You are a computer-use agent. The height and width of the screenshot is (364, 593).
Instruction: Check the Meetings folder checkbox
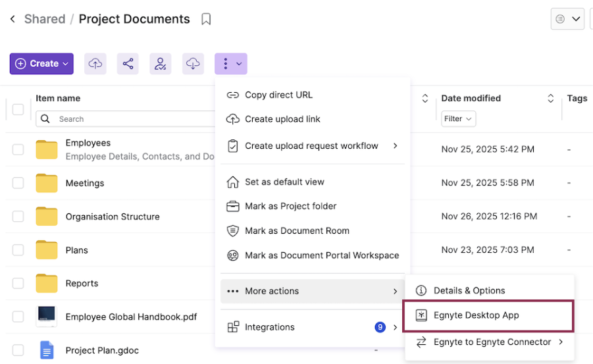[x=18, y=183]
